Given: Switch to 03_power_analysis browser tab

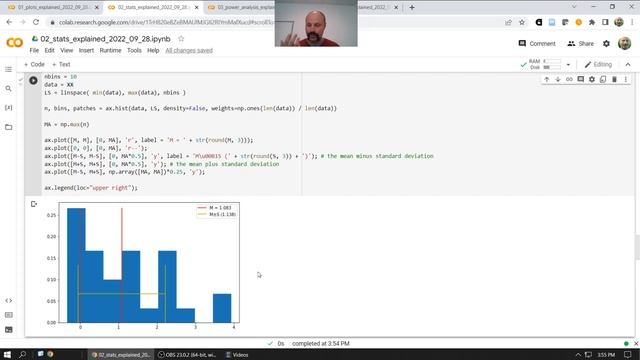Looking at the screenshot, I should (x=241, y=7).
